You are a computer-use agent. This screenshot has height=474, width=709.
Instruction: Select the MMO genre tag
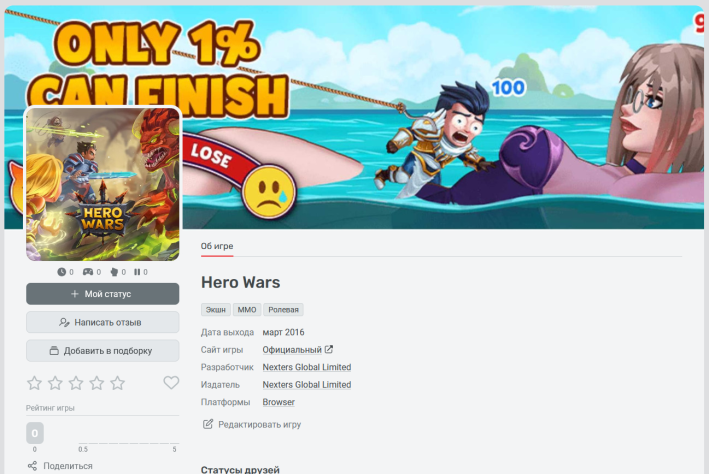pos(247,310)
